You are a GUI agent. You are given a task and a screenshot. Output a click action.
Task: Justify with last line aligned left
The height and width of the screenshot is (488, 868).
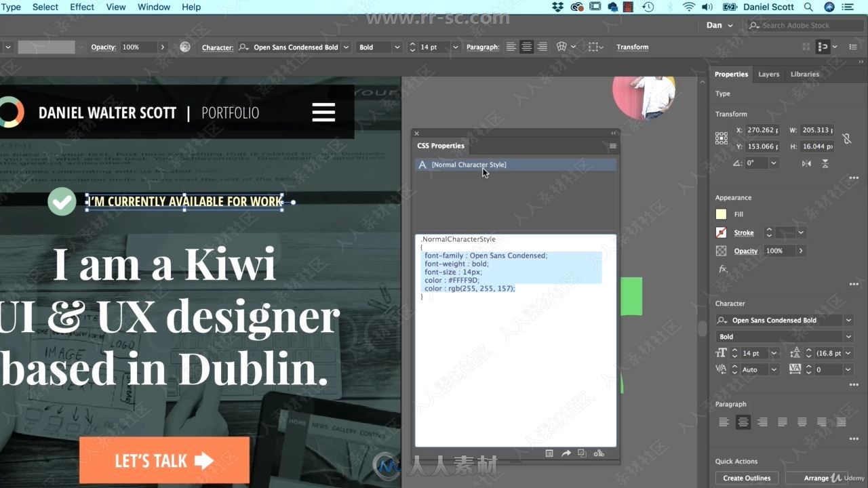pos(783,422)
